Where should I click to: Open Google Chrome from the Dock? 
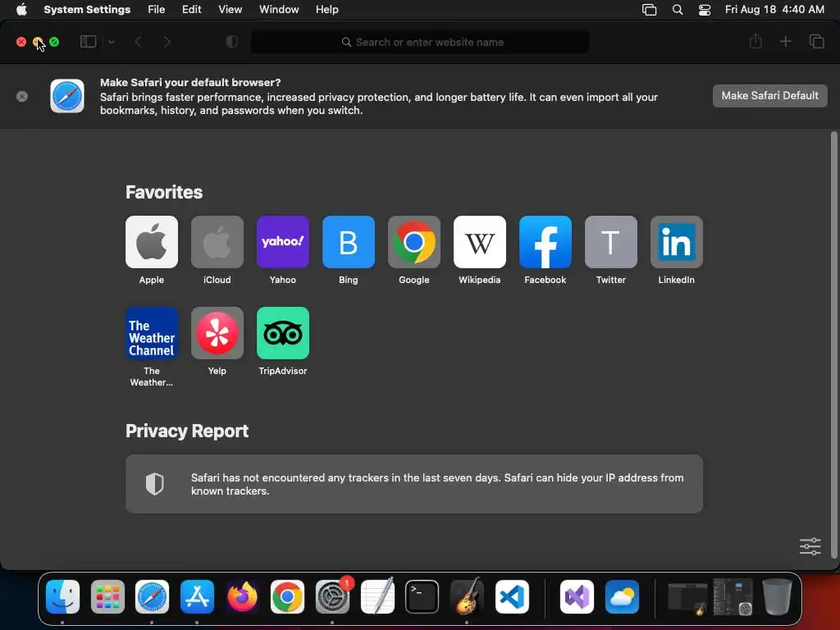pyautogui.click(x=287, y=596)
